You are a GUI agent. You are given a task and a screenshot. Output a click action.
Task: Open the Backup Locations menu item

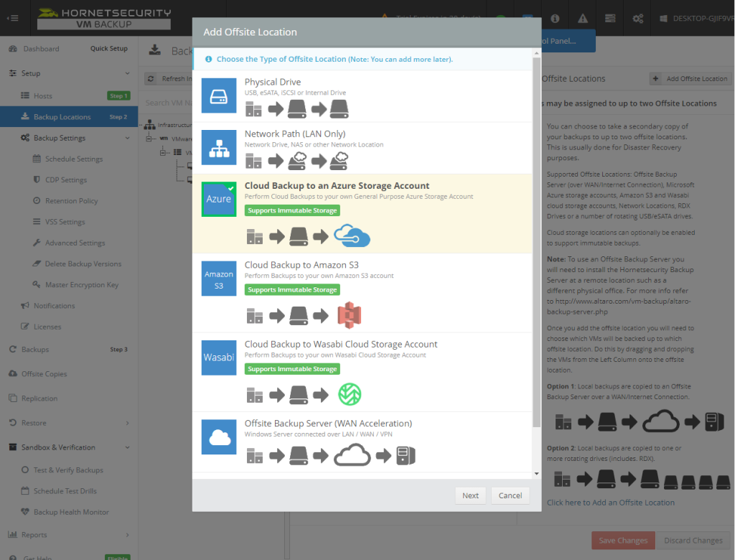[69, 117]
